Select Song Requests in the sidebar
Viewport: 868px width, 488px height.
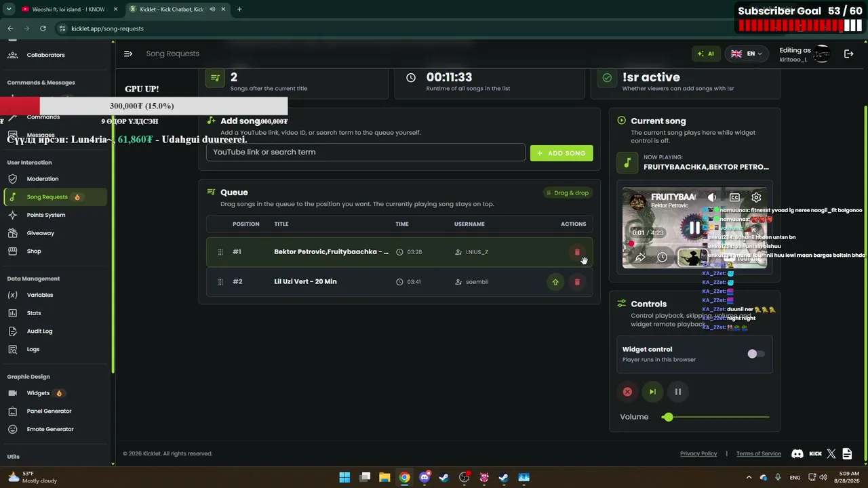(x=54, y=197)
